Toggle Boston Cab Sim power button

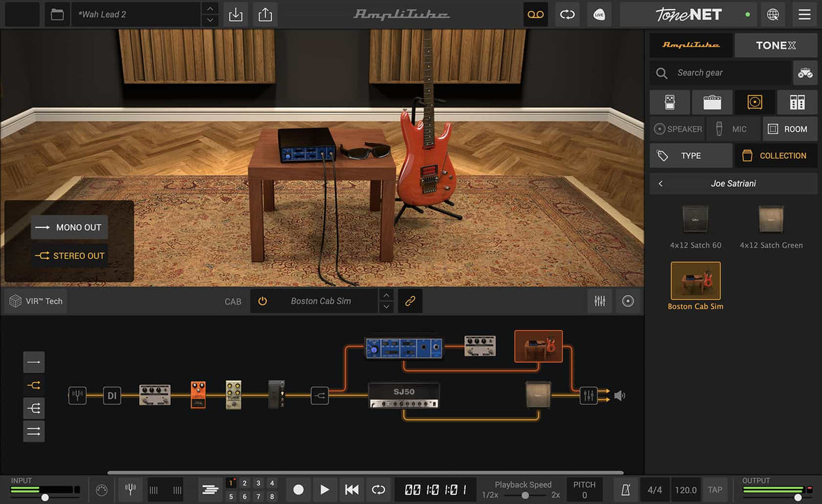pos(262,301)
